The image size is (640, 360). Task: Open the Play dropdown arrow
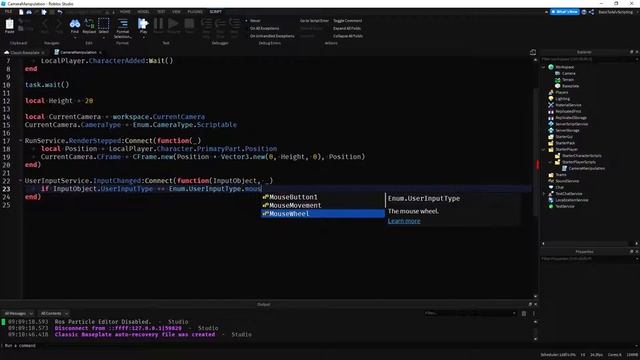pos(143,38)
